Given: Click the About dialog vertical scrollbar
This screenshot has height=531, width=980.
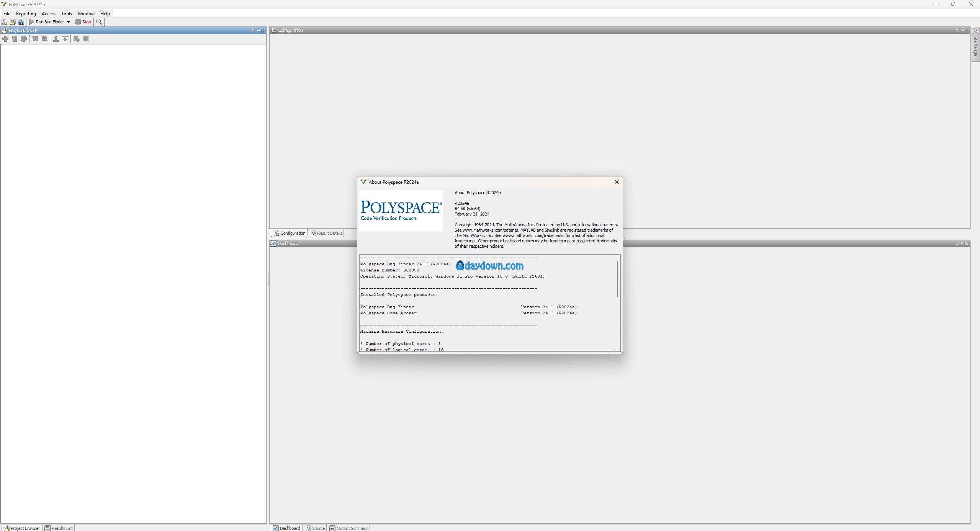Looking at the screenshot, I should (x=617, y=279).
